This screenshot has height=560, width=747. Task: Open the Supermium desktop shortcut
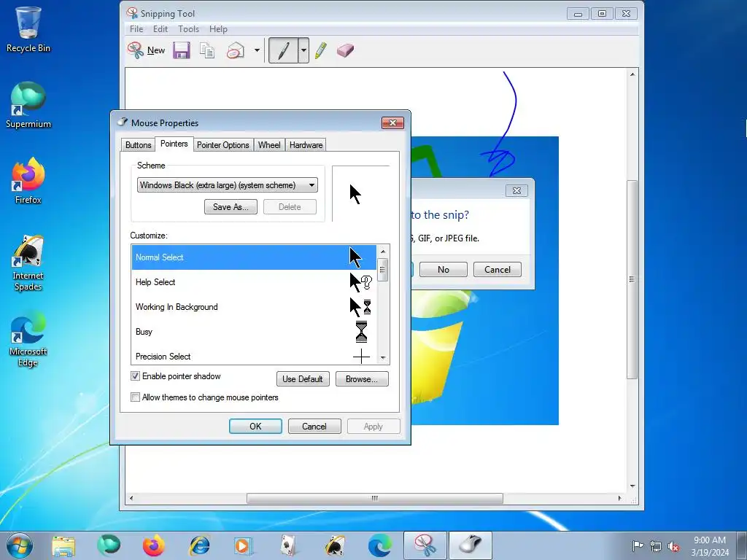pyautogui.click(x=28, y=105)
